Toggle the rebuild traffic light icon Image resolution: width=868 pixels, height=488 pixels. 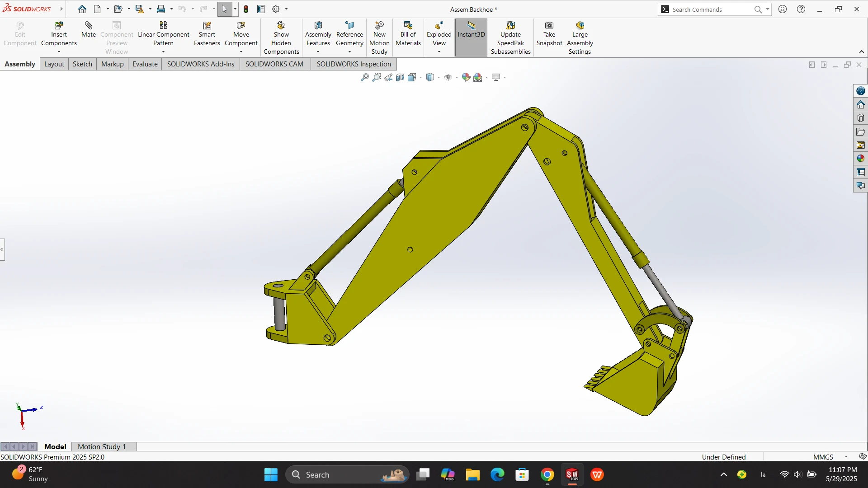click(x=246, y=9)
